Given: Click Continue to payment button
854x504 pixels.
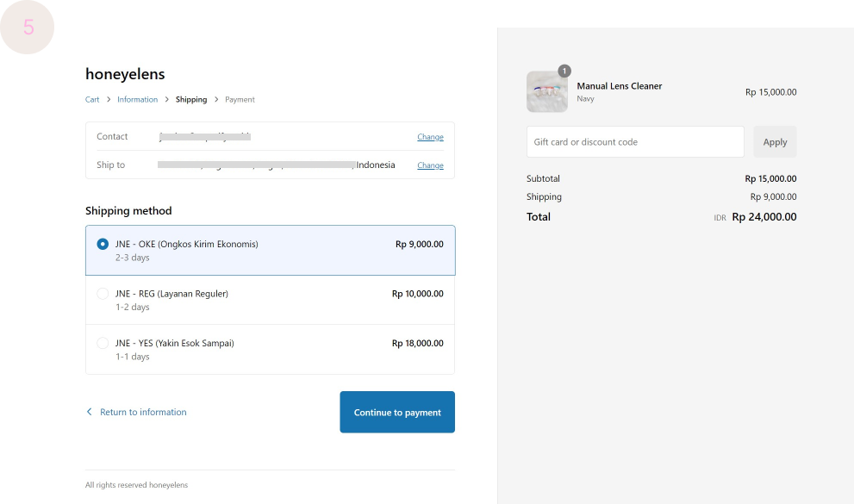Looking at the screenshot, I should [397, 413].
